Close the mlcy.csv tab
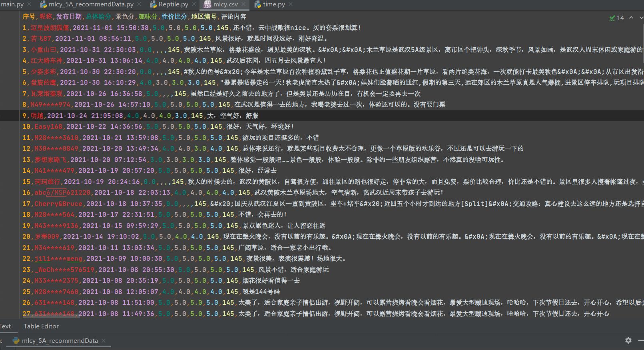This screenshot has width=644, height=350. pyautogui.click(x=243, y=4)
